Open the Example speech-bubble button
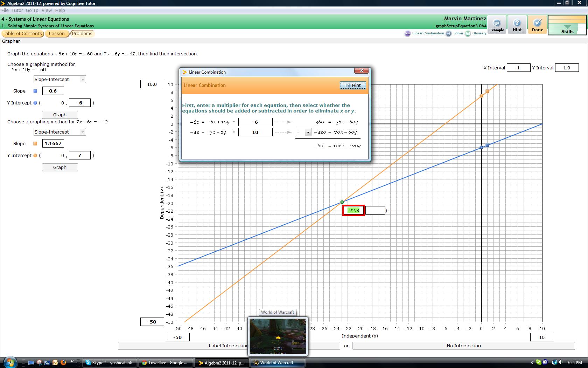 click(497, 25)
